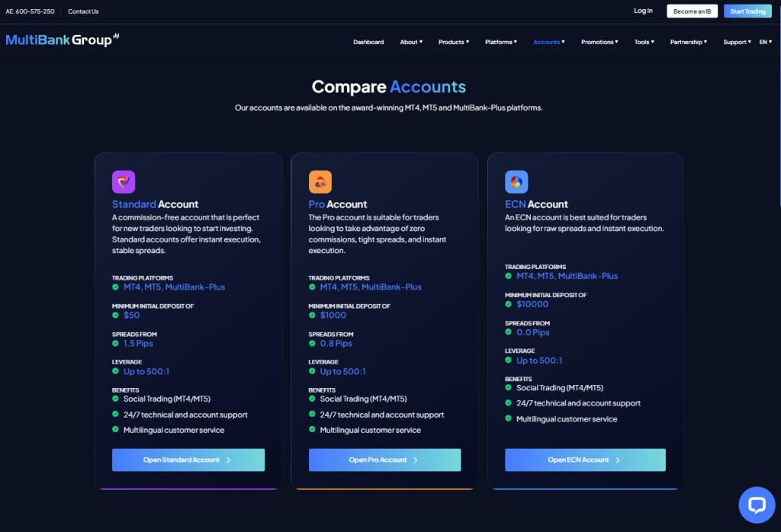Click the Standard Account colorful icon
The image size is (781, 532).
pyautogui.click(x=124, y=182)
